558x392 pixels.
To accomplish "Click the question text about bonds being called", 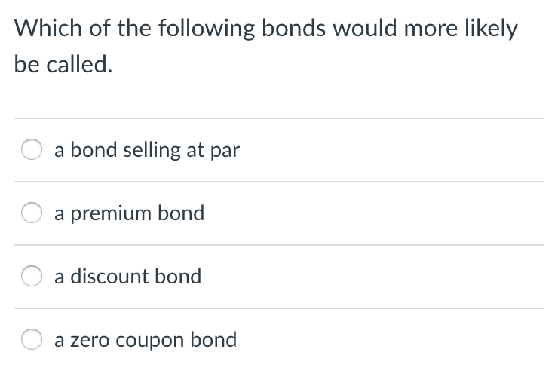I will (266, 46).
